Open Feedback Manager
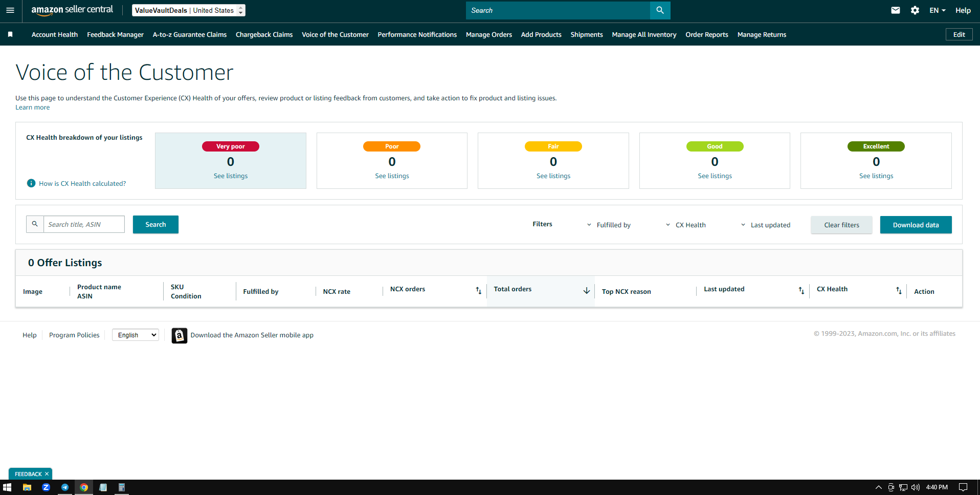Viewport: 980px width, 495px height. [x=115, y=34]
